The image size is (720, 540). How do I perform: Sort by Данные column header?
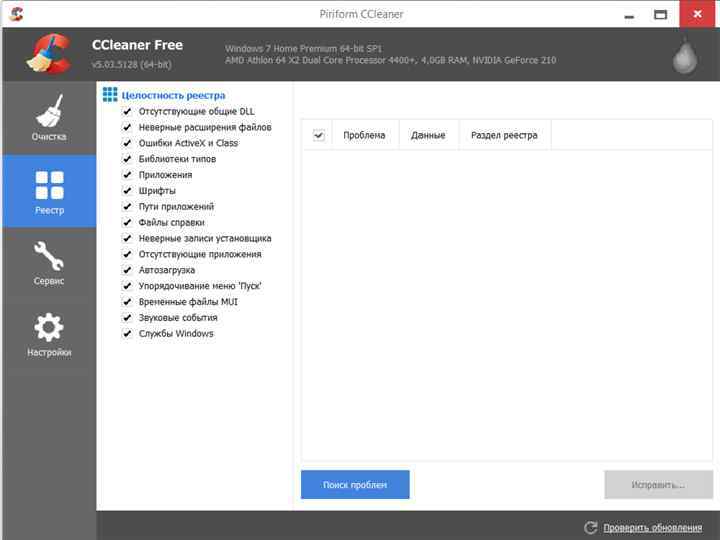pos(428,135)
